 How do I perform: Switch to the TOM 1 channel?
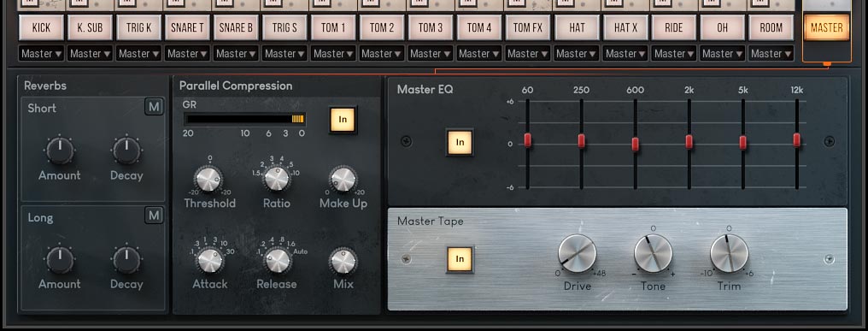(333, 27)
